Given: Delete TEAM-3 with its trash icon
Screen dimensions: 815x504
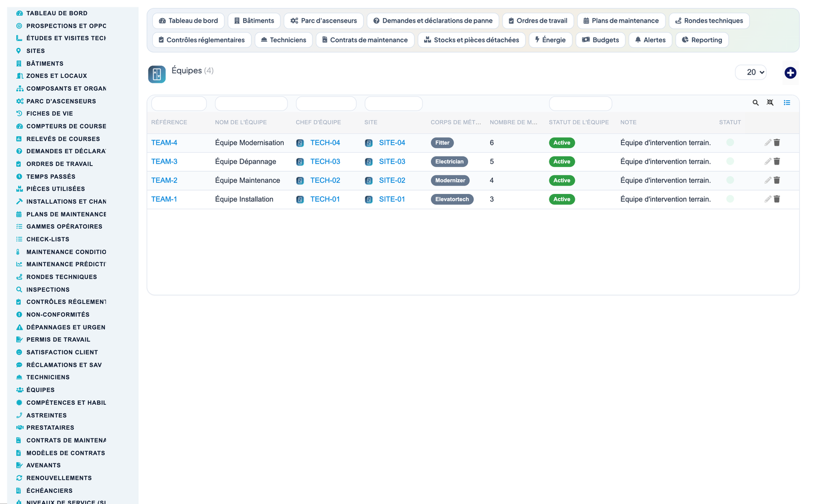Looking at the screenshot, I should point(777,161).
